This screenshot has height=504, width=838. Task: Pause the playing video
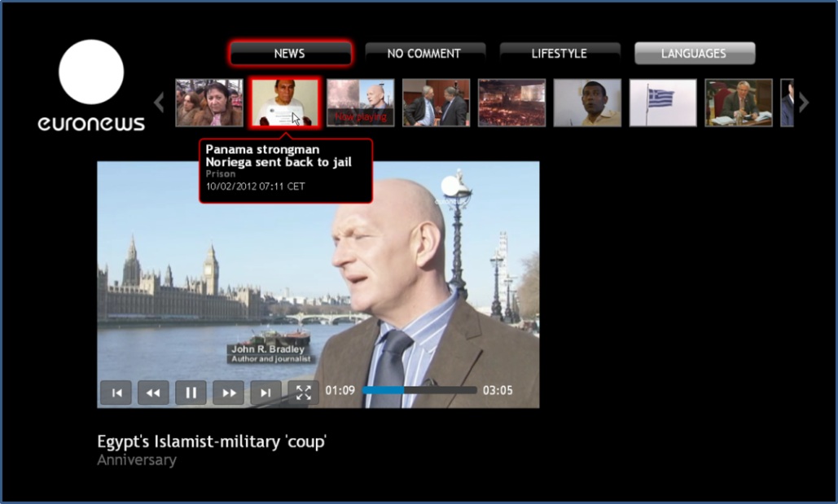pyautogui.click(x=191, y=392)
